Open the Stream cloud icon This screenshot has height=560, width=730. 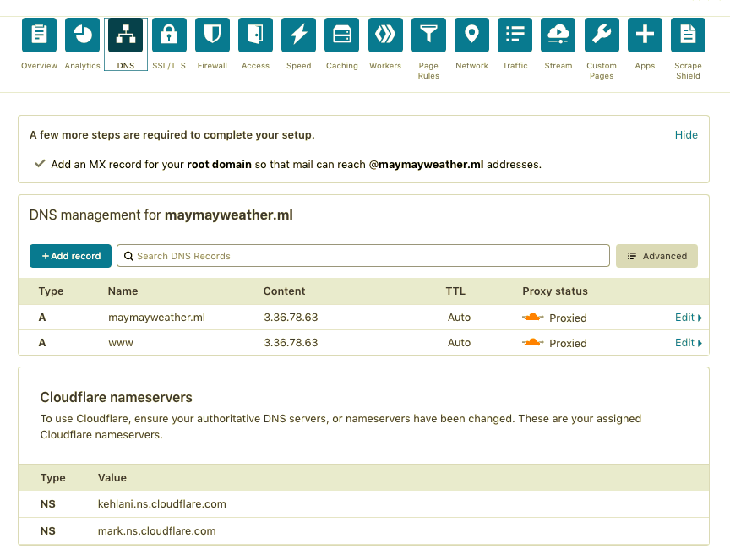558,35
